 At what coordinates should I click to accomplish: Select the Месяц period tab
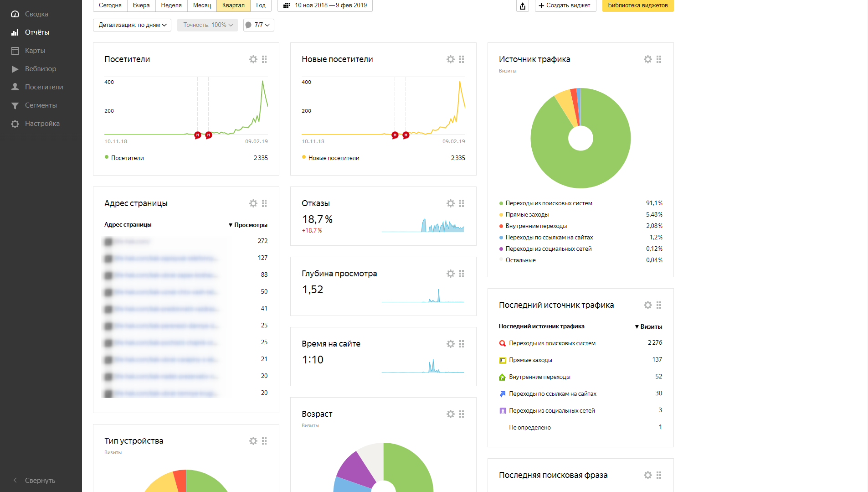pyautogui.click(x=202, y=5)
